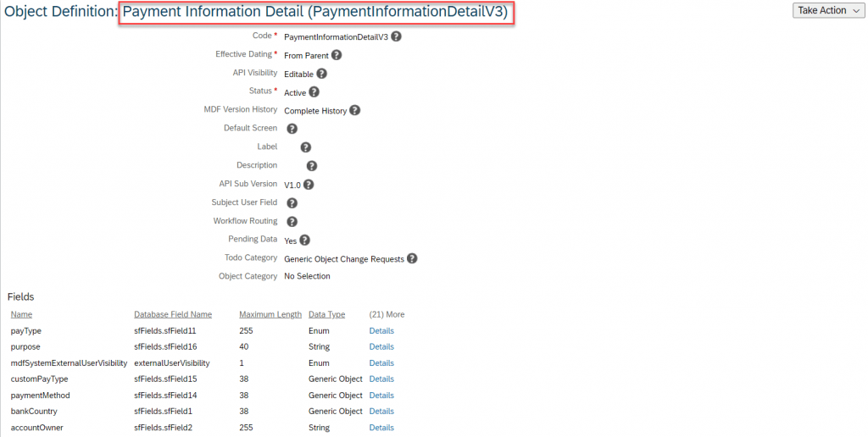
Task: Expand the (21) More columns link
Action: coord(387,314)
